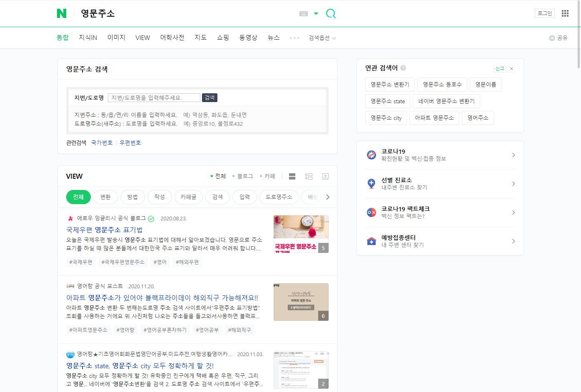Search related term 영문주소 변환기
Screen dimensions: 581x392
(x=390, y=85)
